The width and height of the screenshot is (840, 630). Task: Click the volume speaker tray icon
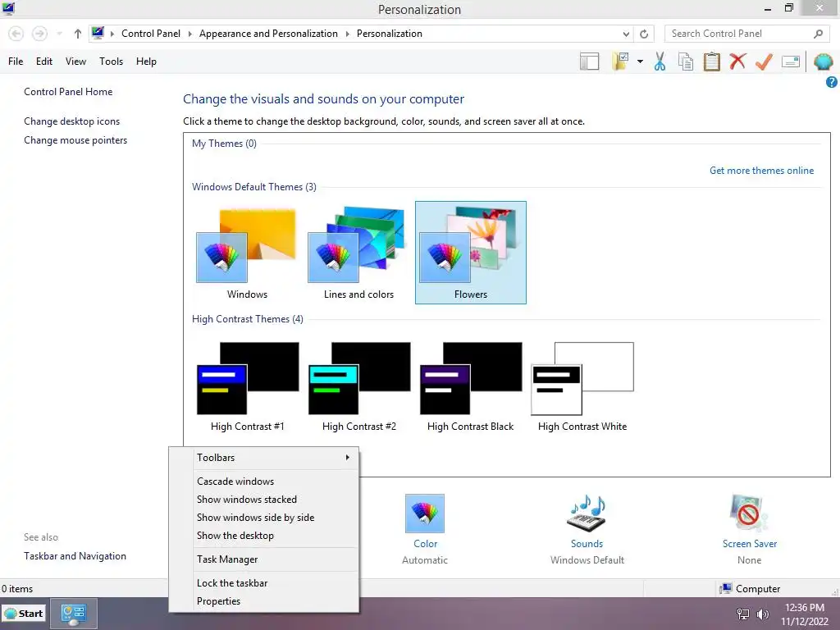[763, 614]
